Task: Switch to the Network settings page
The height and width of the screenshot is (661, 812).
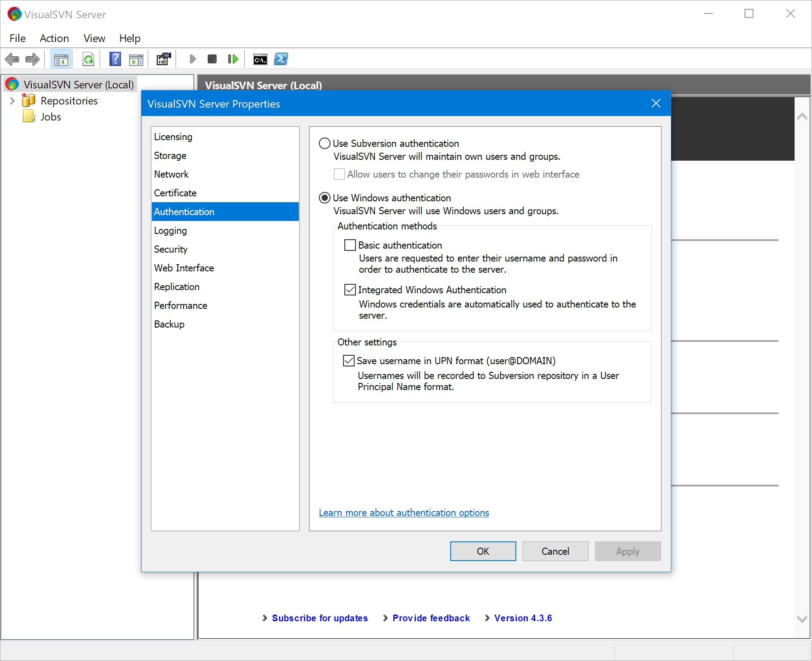Action: coord(172,174)
